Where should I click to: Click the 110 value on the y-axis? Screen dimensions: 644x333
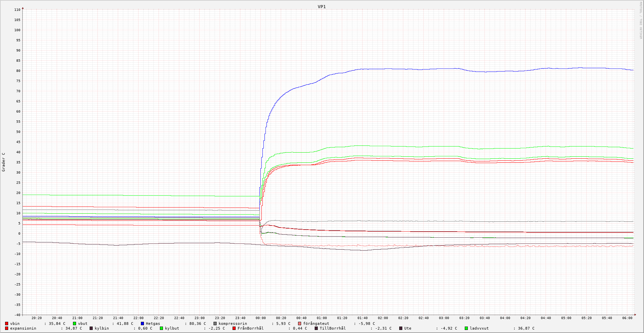coord(17,10)
